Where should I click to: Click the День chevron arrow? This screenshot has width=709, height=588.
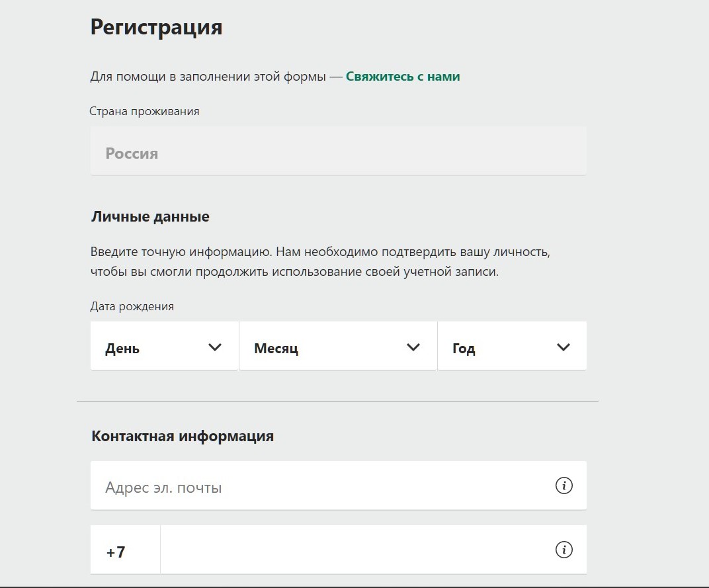tap(215, 347)
